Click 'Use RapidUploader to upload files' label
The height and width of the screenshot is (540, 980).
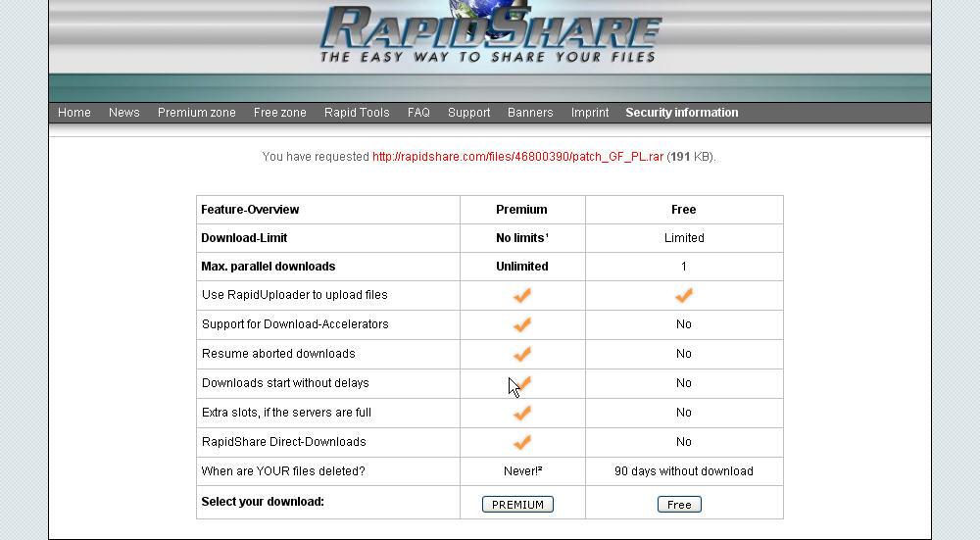tap(294, 295)
